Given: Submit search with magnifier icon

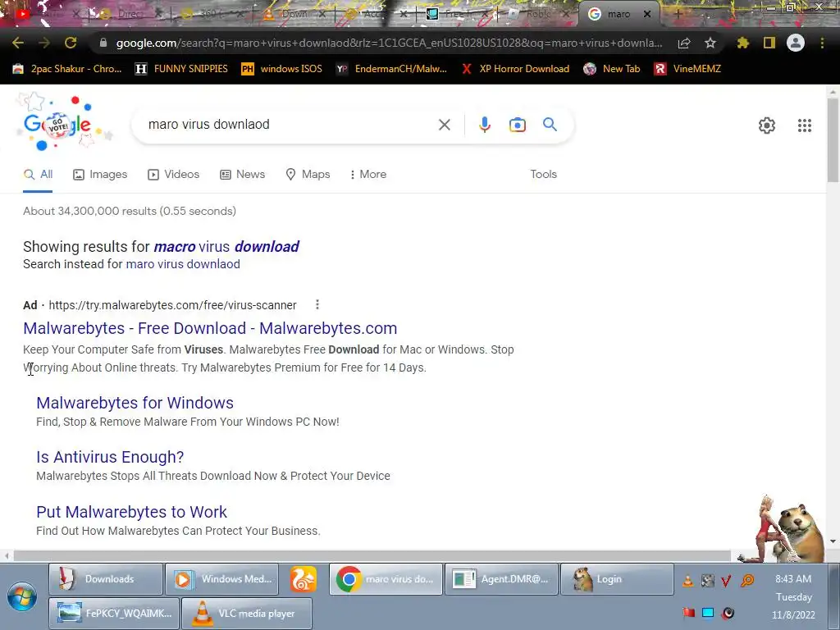Looking at the screenshot, I should pyautogui.click(x=550, y=125).
